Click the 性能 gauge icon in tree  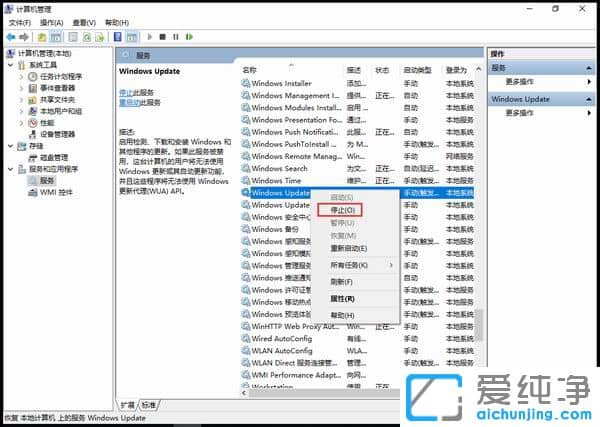33,123
